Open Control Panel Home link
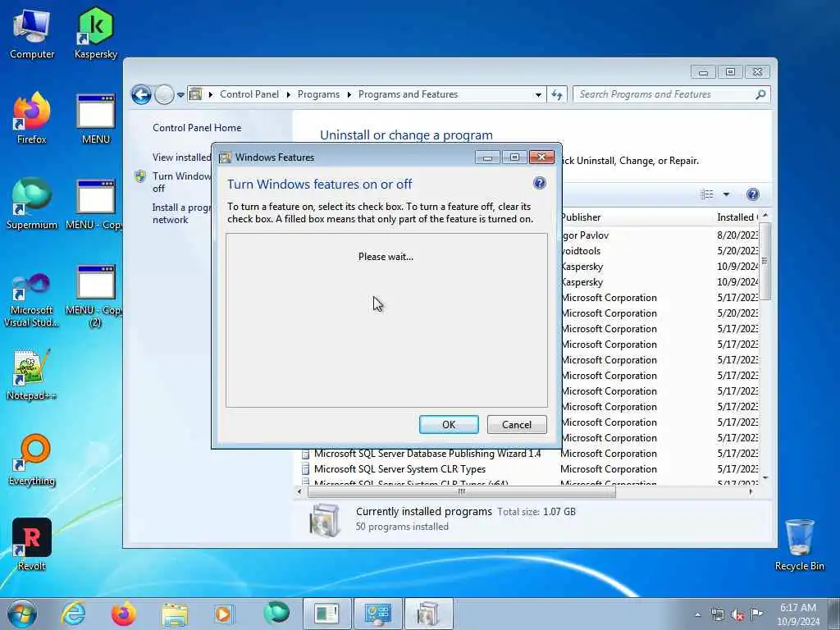Image resolution: width=840 pixels, height=630 pixels. [197, 127]
